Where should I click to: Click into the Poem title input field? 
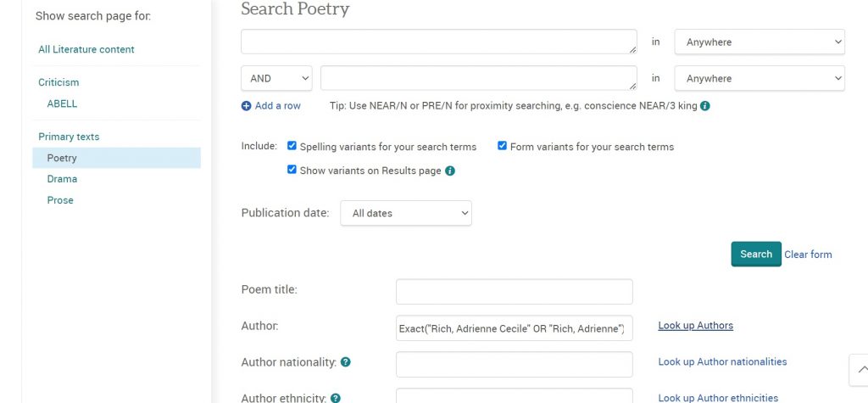514,292
